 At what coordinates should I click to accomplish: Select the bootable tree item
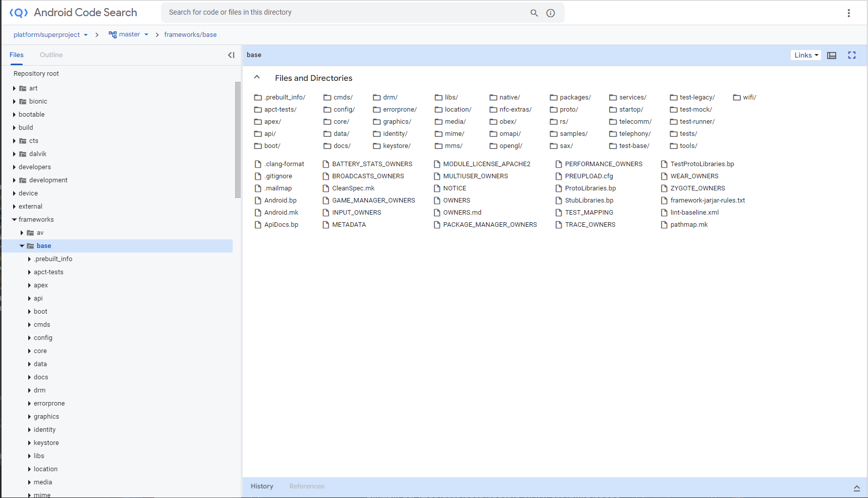[31, 115]
